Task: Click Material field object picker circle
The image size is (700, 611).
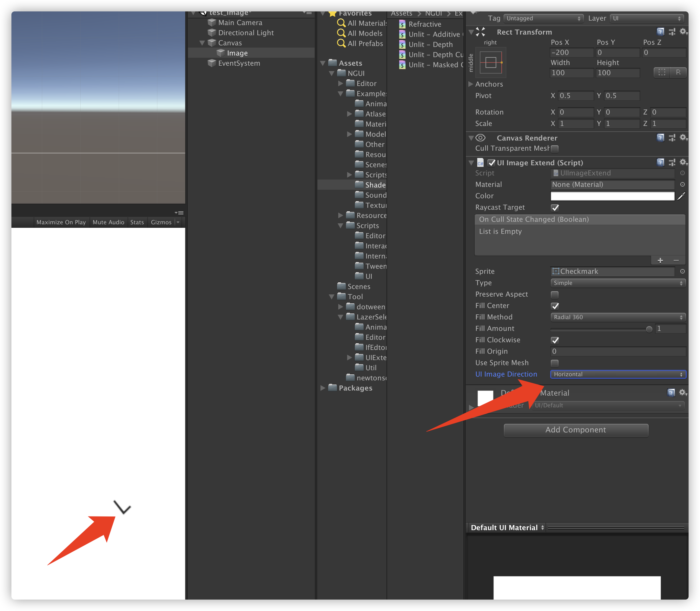Action: point(682,184)
